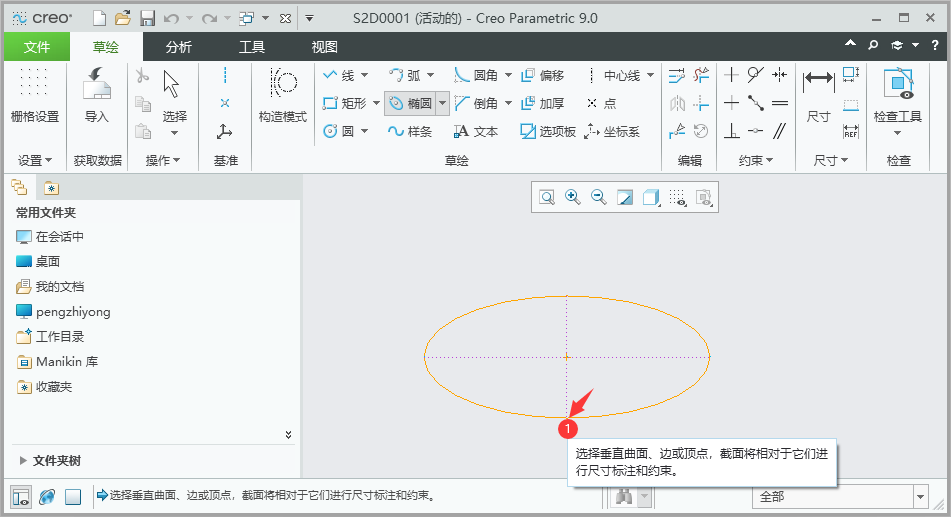The height and width of the screenshot is (517, 951).
Task: Open the 桌面 desktop folder
Action: click(38, 262)
